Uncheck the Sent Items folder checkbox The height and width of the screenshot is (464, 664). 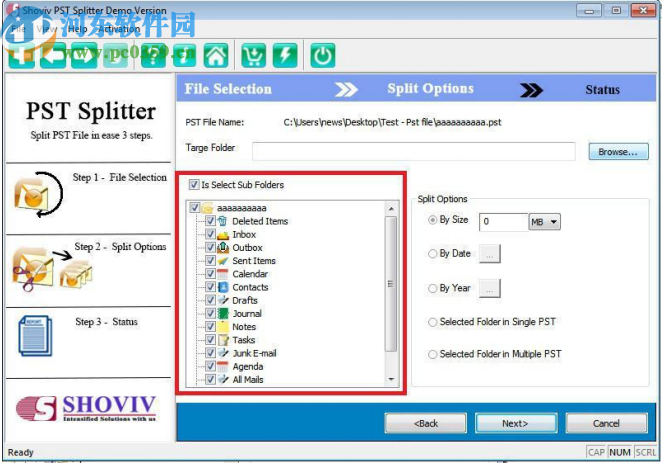(x=210, y=260)
